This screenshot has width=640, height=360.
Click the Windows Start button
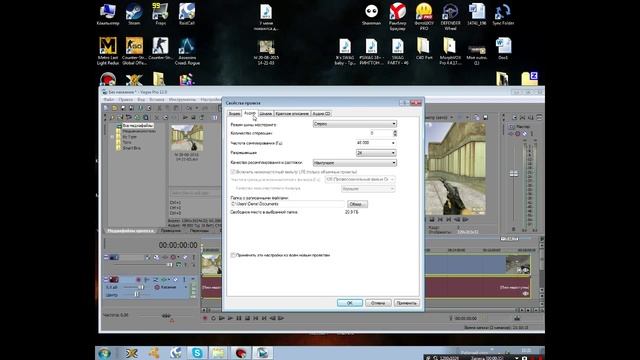(x=105, y=353)
